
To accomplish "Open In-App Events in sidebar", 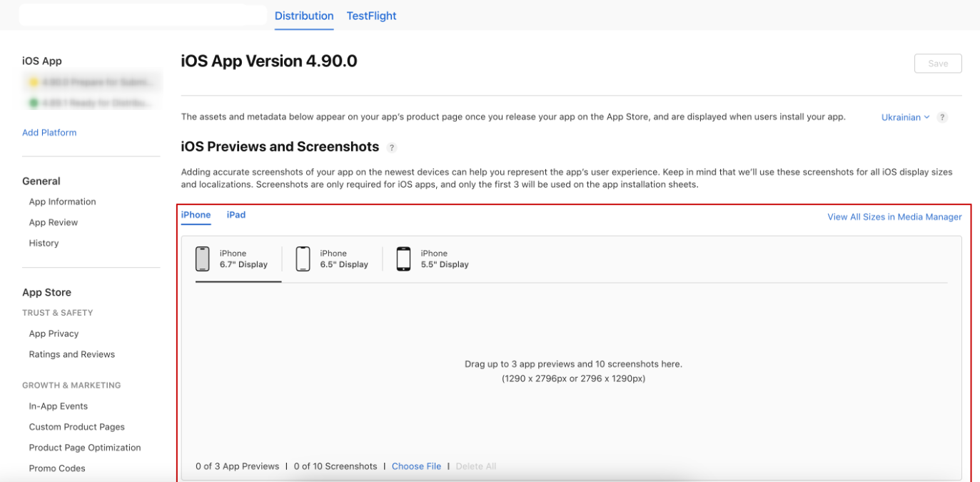I will (x=59, y=406).
